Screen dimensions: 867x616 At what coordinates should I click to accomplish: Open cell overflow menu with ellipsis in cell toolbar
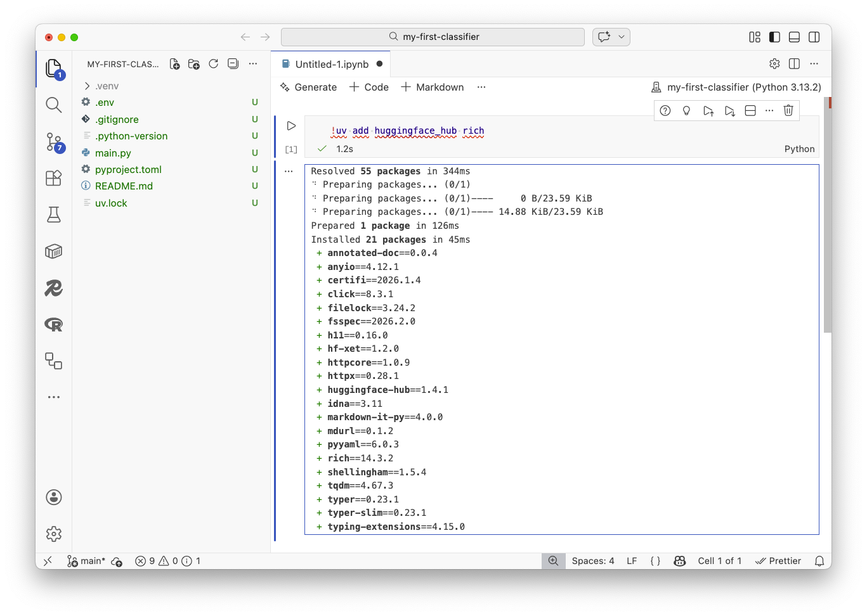(x=769, y=110)
